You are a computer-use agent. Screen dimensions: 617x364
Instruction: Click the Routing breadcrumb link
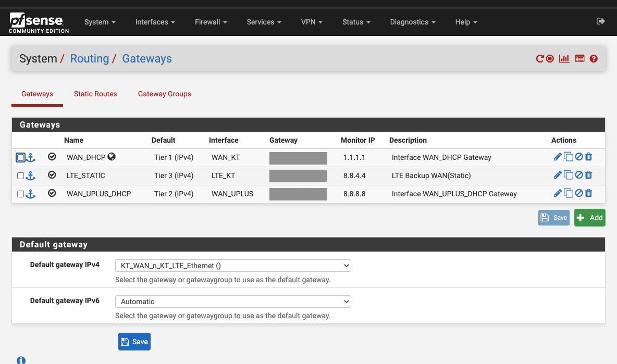(x=89, y=59)
